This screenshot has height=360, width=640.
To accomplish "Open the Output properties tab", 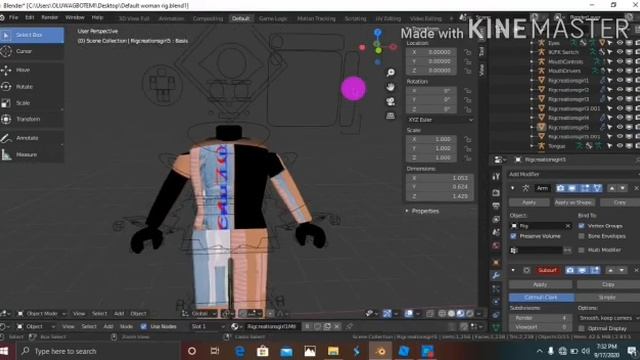I will (x=496, y=205).
